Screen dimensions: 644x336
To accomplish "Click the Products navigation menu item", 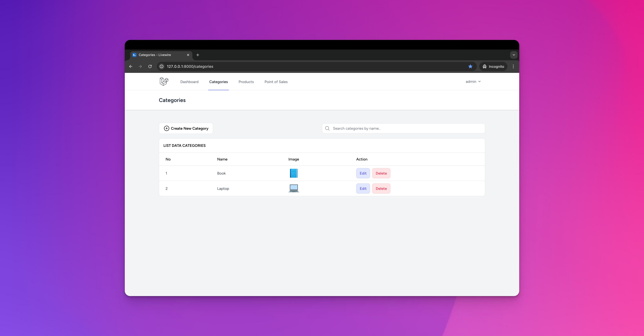I will pyautogui.click(x=246, y=81).
